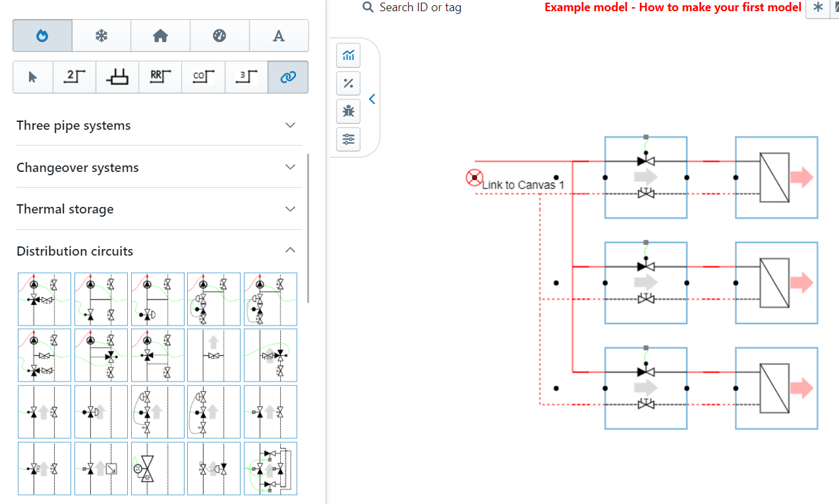Click the bug debug icon
Viewport: 839px width, 504px height.
point(349,111)
